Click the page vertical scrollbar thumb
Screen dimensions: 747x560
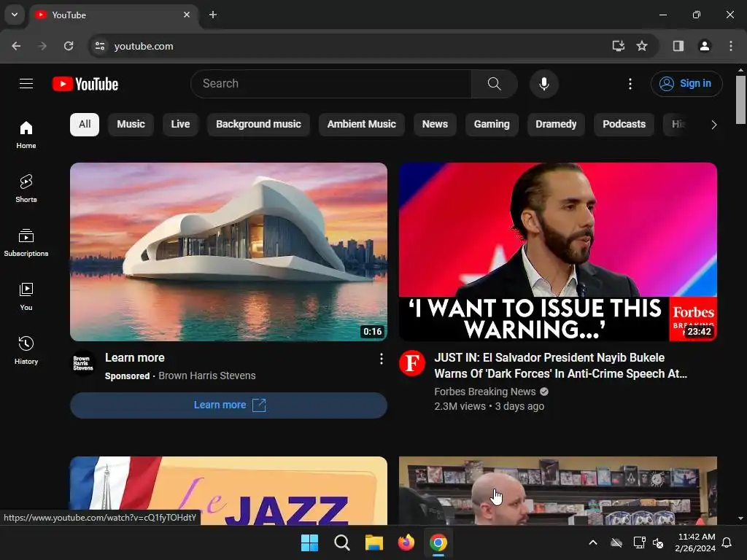point(740,99)
